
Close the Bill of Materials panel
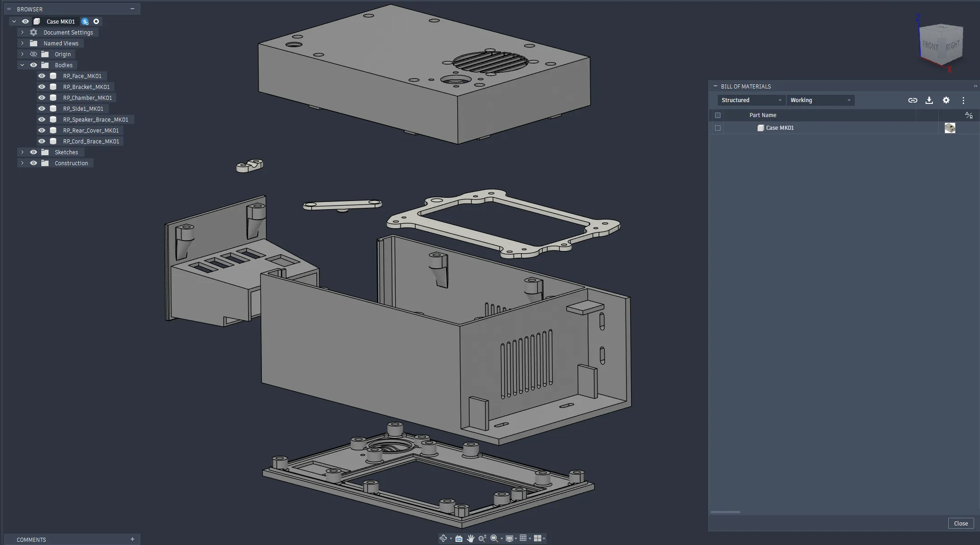960,523
